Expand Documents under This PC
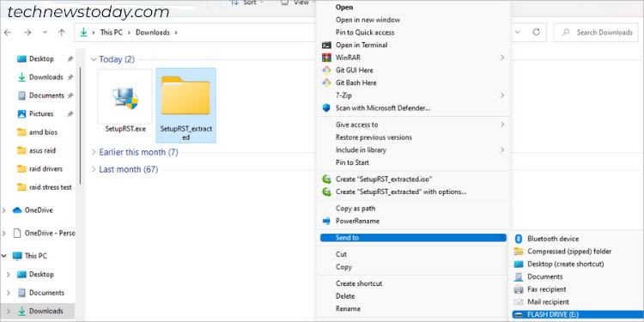644x322 pixels. click(9, 293)
